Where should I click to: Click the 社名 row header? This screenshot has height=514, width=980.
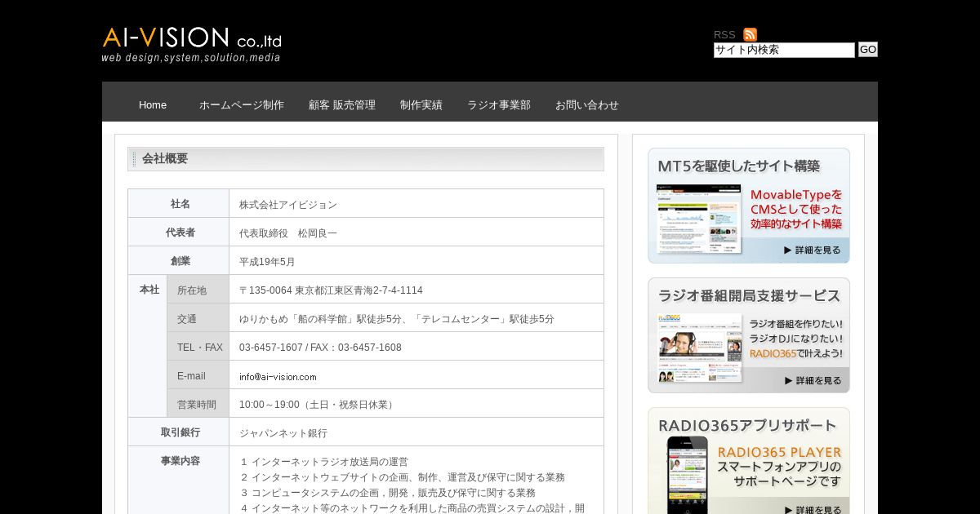click(x=179, y=203)
